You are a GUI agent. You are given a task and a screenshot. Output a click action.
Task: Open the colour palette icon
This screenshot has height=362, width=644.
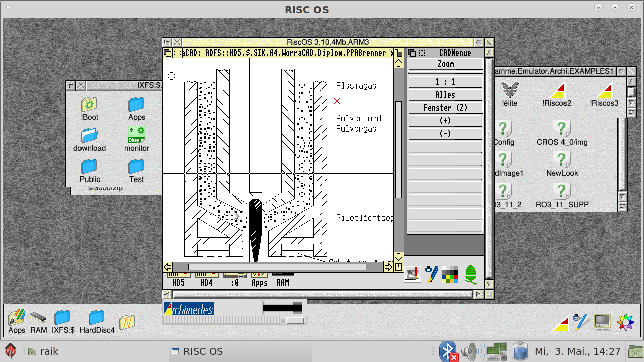tap(450, 274)
